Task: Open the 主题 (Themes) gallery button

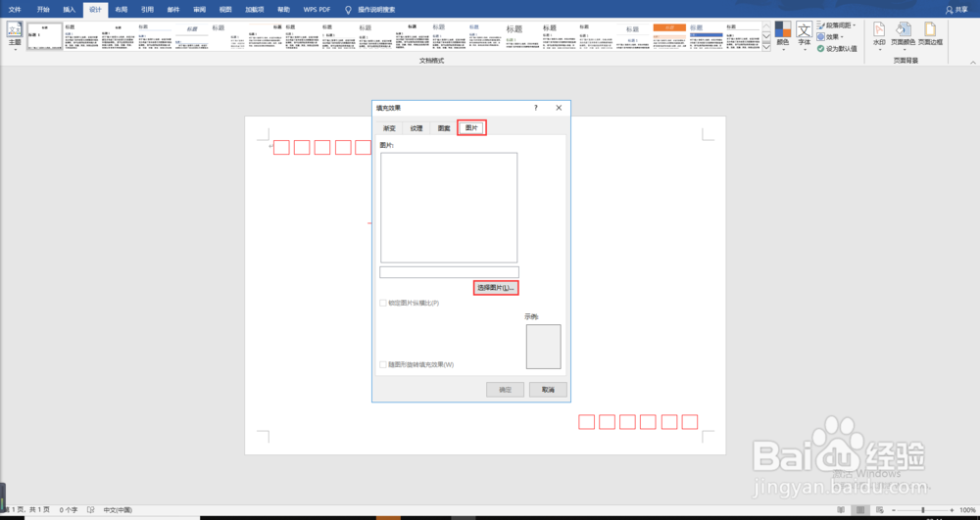Action: pos(15,37)
